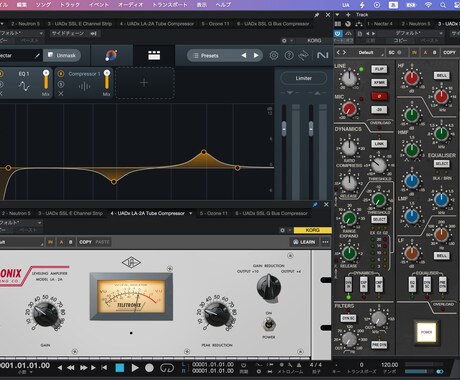Viewport: 460px width, 380px height.
Task: Click the next preset arrow in Nectar
Action: pyautogui.click(x=256, y=56)
